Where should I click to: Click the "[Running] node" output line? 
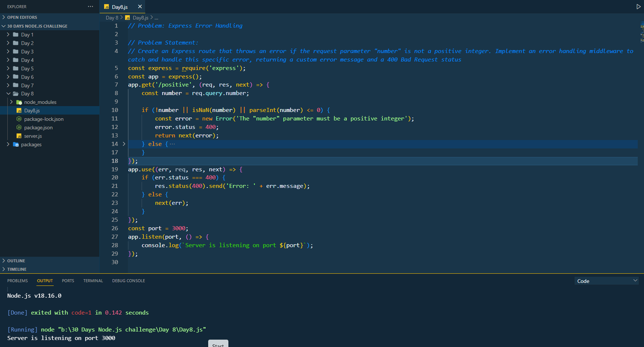point(107,329)
